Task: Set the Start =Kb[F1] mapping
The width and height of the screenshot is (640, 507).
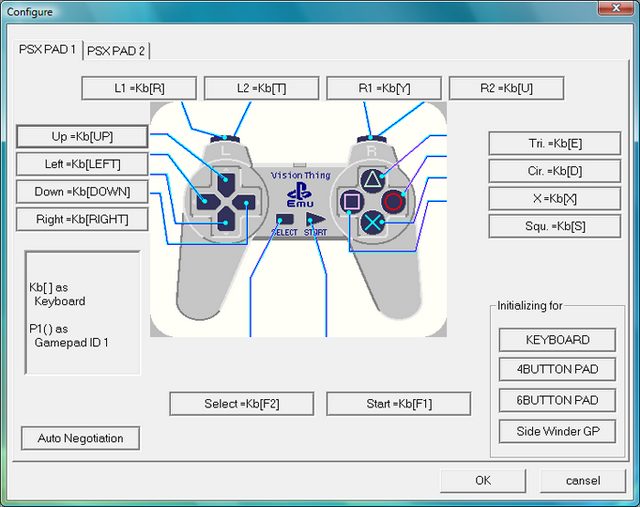Action: [399, 404]
